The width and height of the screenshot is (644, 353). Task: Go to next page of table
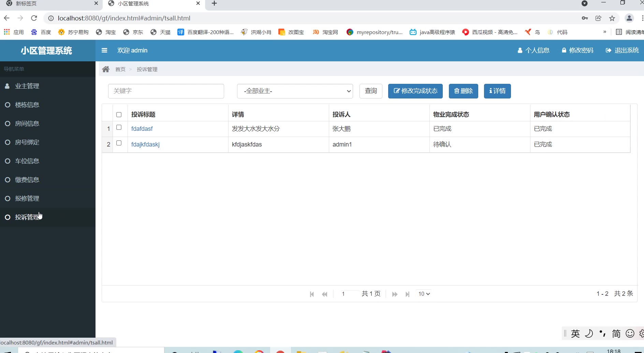(x=395, y=294)
